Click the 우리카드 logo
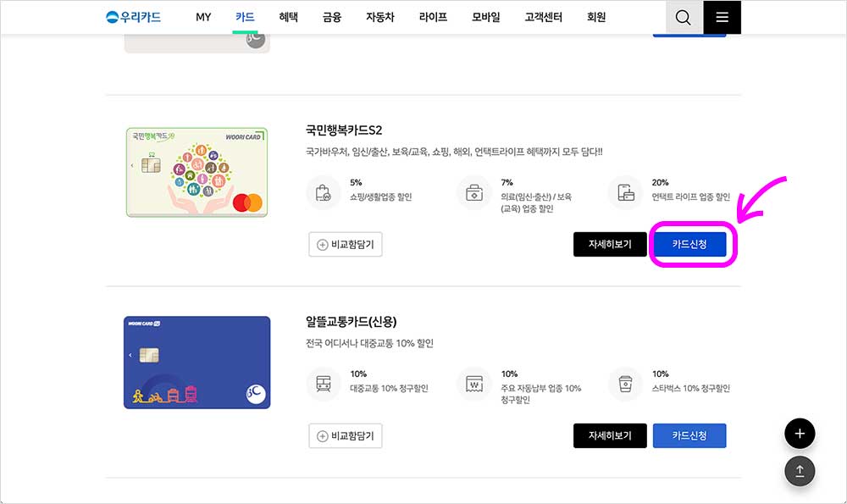Screen dimensions: 847x504 click(133, 17)
